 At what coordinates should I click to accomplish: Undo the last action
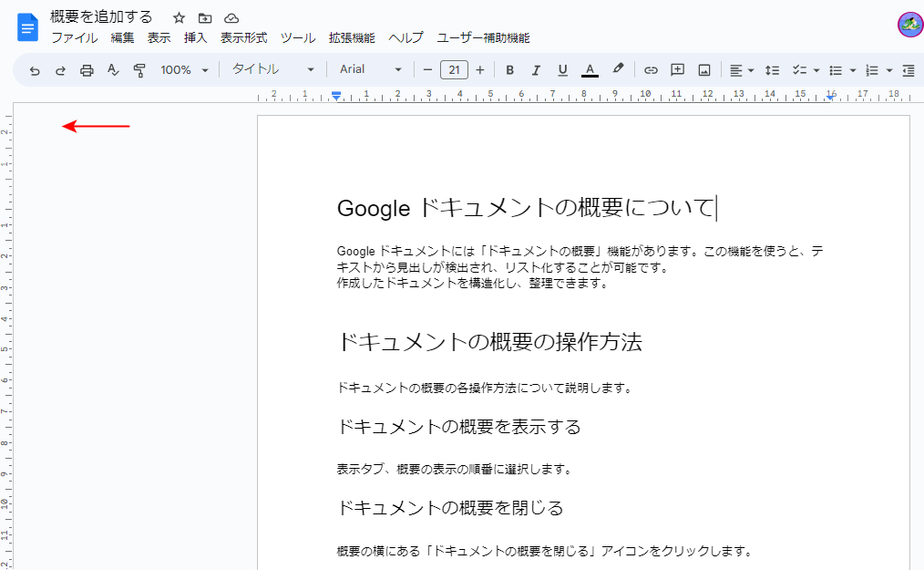[35, 70]
